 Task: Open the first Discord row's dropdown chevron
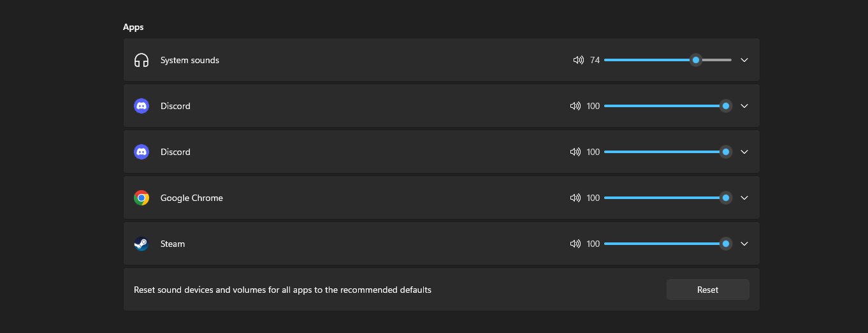(x=744, y=106)
